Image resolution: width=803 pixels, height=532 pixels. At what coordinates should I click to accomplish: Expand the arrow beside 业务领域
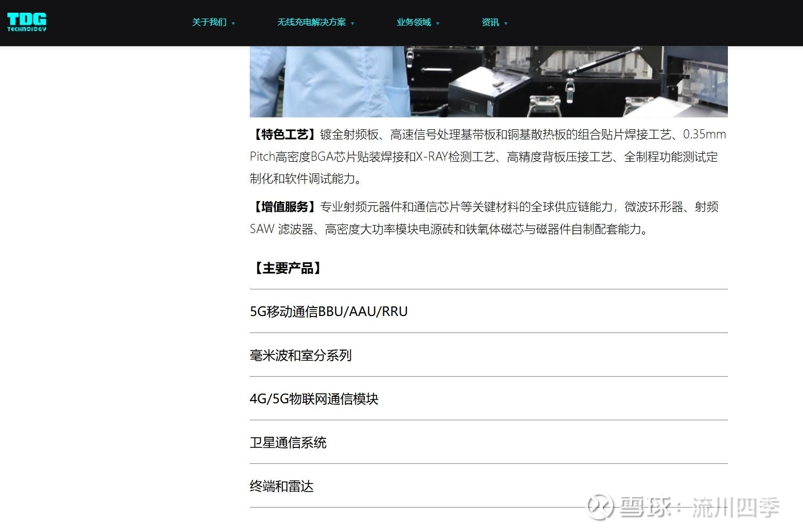click(x=438, y=23)
